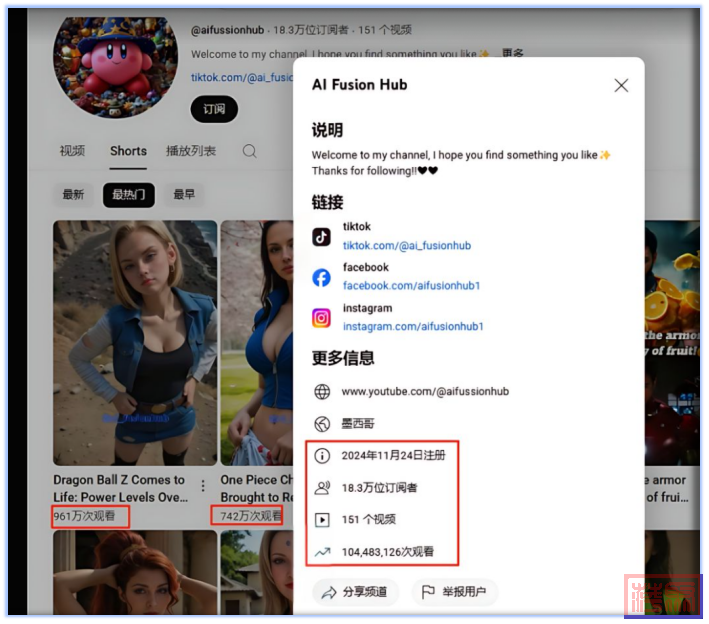
Task: Open facebook.com/aifusionhub1 link
Action: click(x=411, y=286)
